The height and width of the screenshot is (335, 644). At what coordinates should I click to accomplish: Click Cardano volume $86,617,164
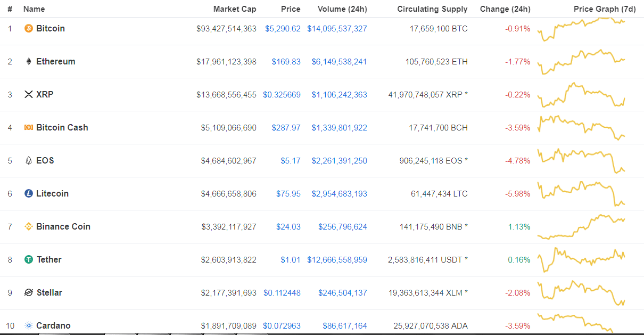pos(345,325)
